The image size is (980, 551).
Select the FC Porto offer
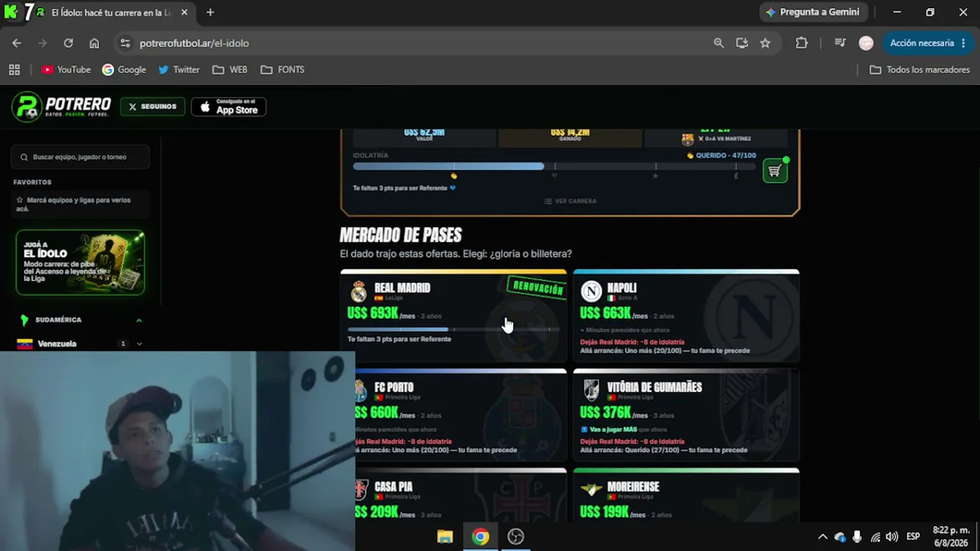461,415
